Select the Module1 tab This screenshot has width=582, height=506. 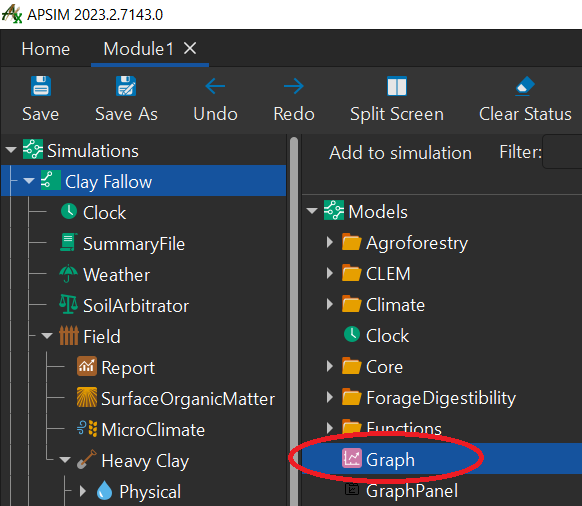coord(138,49)
